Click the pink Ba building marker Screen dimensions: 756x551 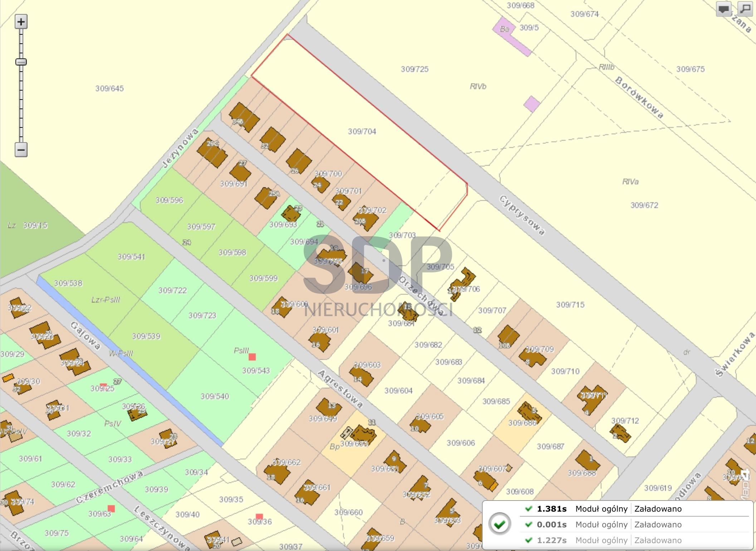coord(504,29)
